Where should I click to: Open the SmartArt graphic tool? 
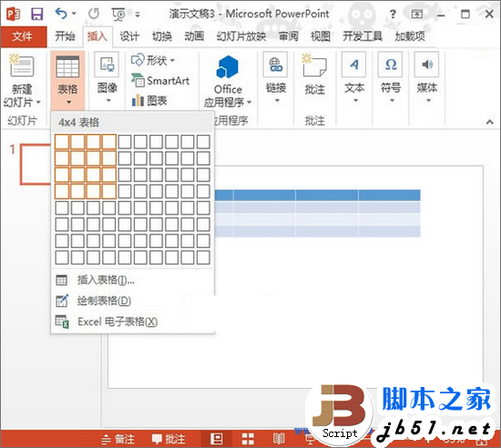tap(160, 80)
